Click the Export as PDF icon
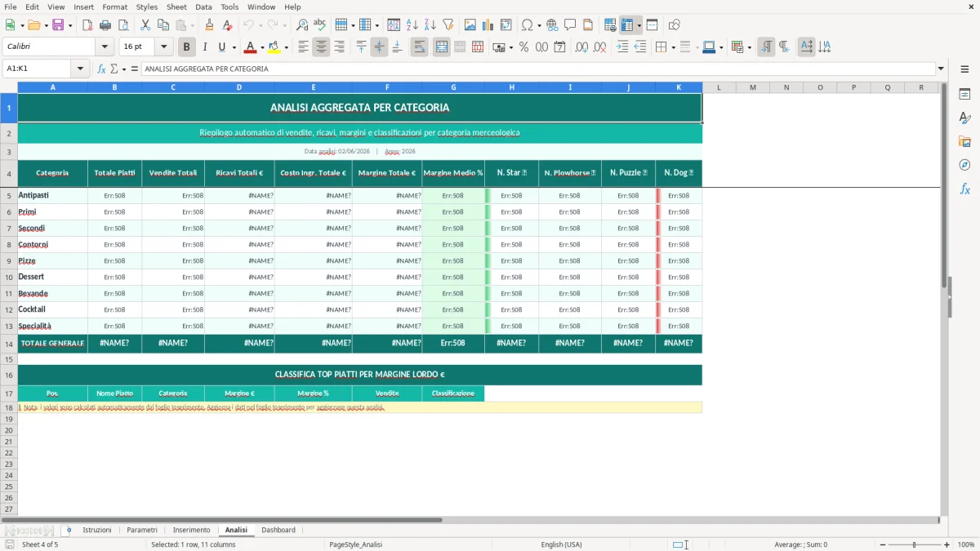This screenshot has width=980, height=551. 87,25
